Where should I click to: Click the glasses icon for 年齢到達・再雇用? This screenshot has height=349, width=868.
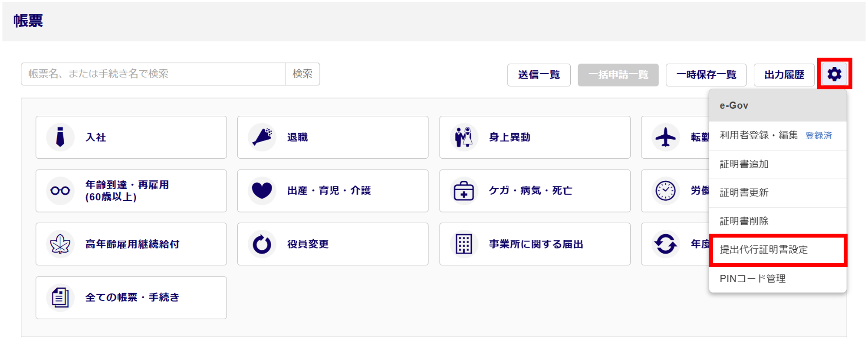(60, 191)
